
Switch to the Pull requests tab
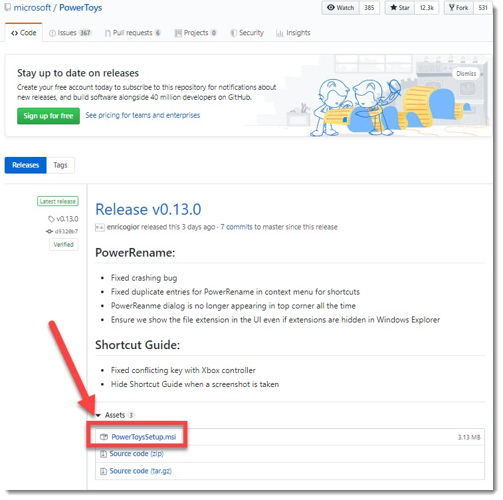point(133,33)
